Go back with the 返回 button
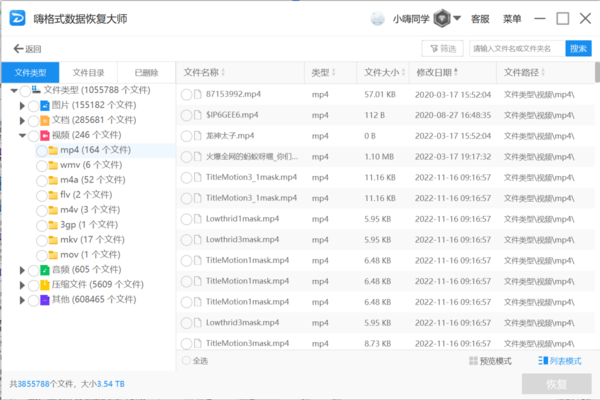The image size is (600, 400). point(28,48)
